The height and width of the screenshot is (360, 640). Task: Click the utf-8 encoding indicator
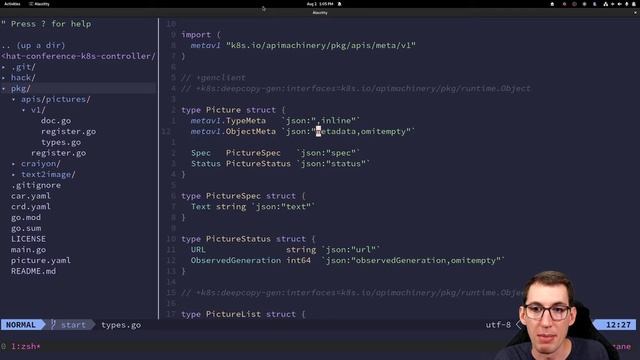point(498,325)
